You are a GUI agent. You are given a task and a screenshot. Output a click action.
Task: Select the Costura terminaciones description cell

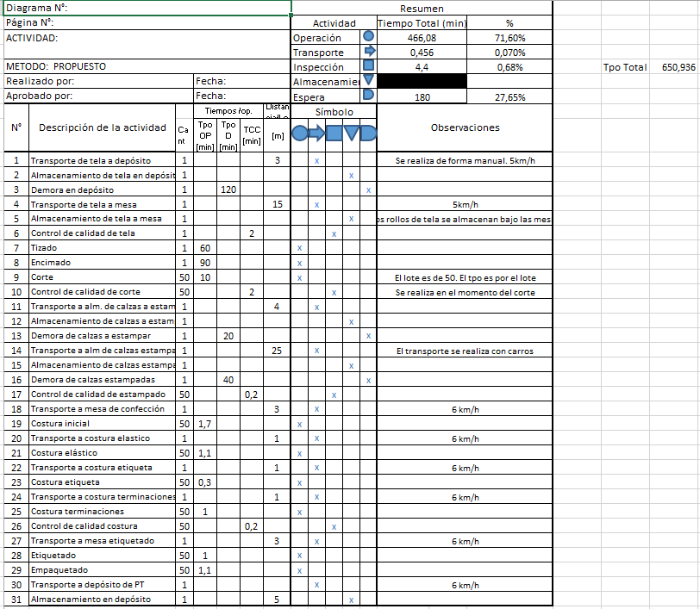point(103,512)
